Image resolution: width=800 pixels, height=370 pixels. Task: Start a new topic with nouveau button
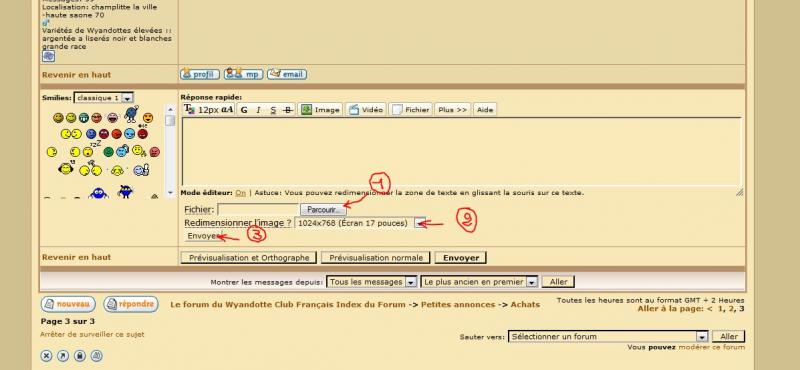68,304
